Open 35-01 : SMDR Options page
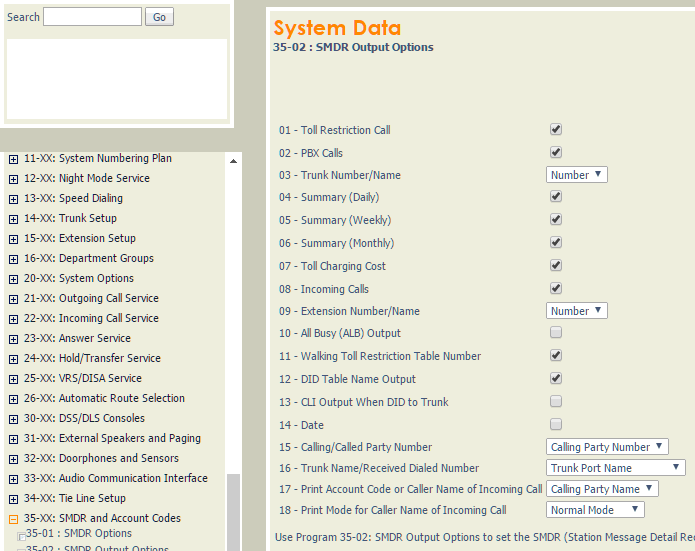 [78, 533]
